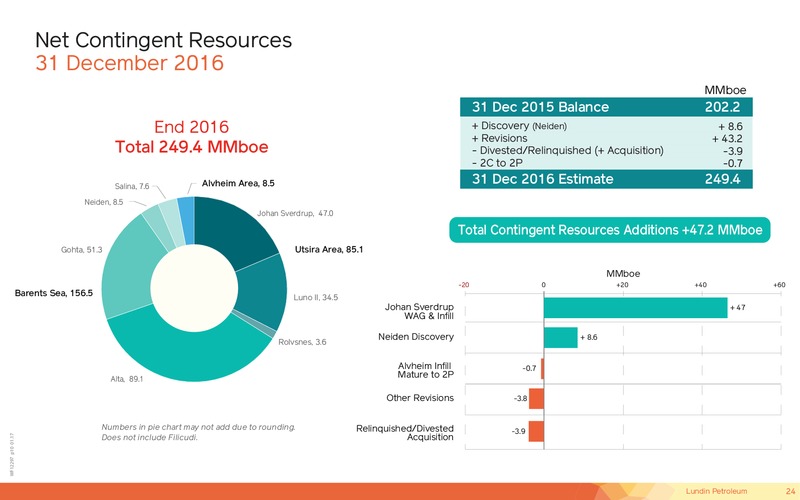Select the 'End 2016' heading
Screen dimensions: 800x500
pyautogui.click(x=191, y=127)
